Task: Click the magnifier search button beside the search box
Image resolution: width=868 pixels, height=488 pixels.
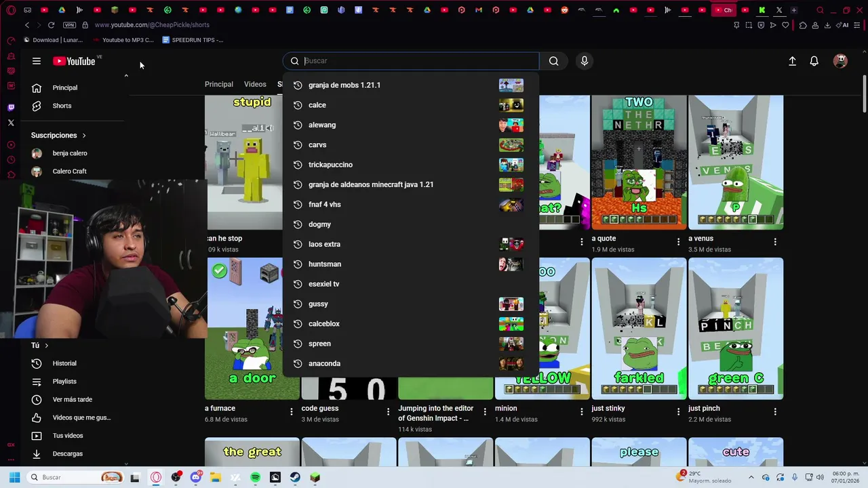Action: pos(554,61)
